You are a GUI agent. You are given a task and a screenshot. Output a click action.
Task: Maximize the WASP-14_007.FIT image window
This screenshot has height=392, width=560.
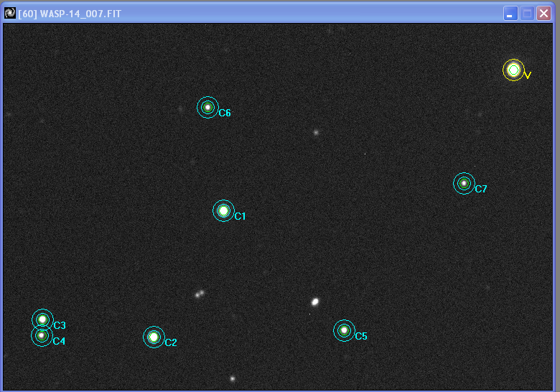pos(527,13)
